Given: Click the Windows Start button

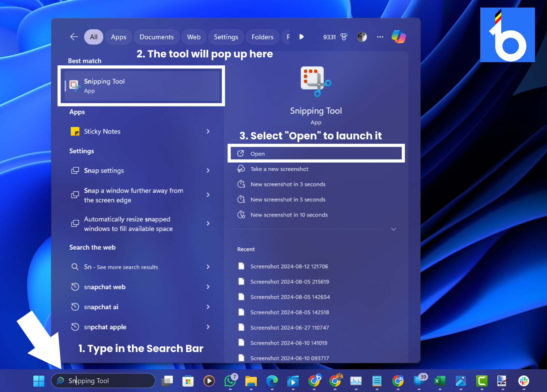Looking at the screenshot, I should (x=39, y=381).
